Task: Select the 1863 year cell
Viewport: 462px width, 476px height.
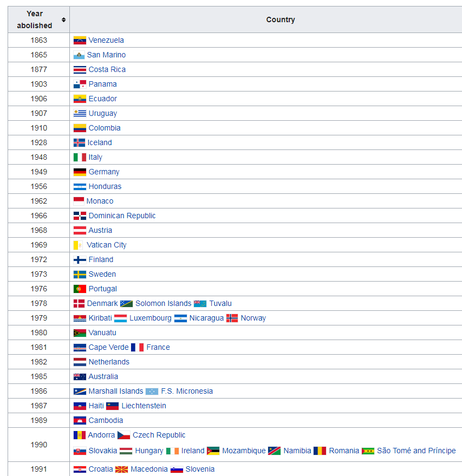Action: click(x=39, y=41)
